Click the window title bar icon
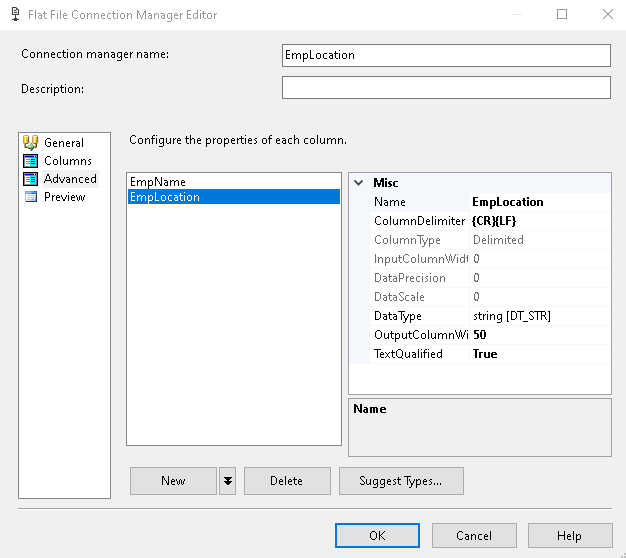 tap(14, 15)
